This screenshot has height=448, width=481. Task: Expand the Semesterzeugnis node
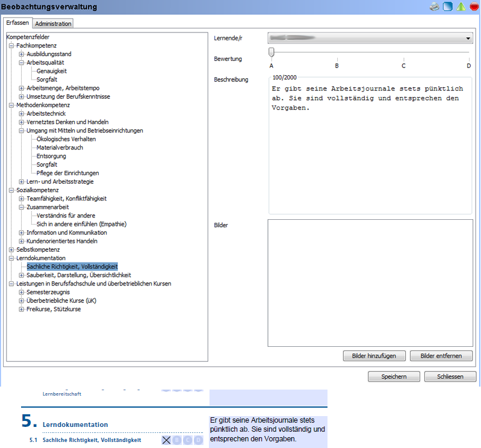(21, 293)
